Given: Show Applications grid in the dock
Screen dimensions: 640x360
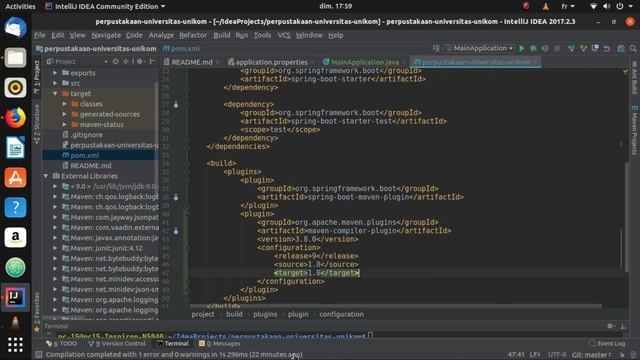Looking at the screenshot, I should (16, 345).
